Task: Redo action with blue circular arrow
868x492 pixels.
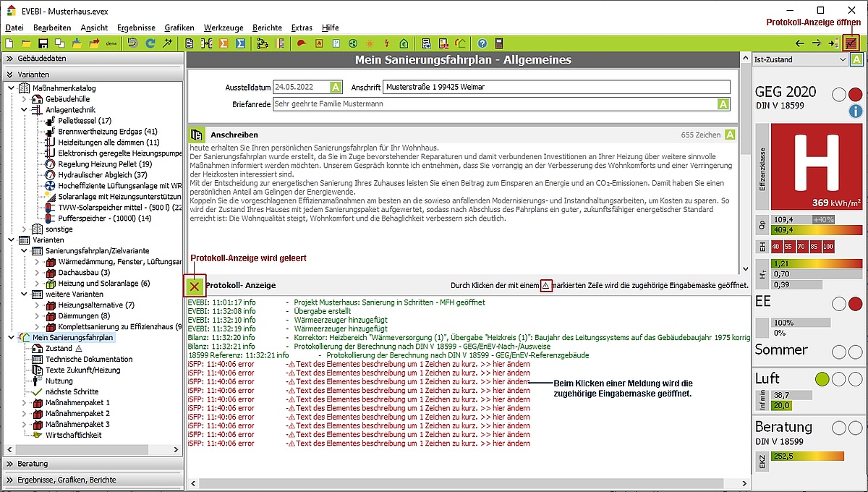Action: [x=150, y=43]
